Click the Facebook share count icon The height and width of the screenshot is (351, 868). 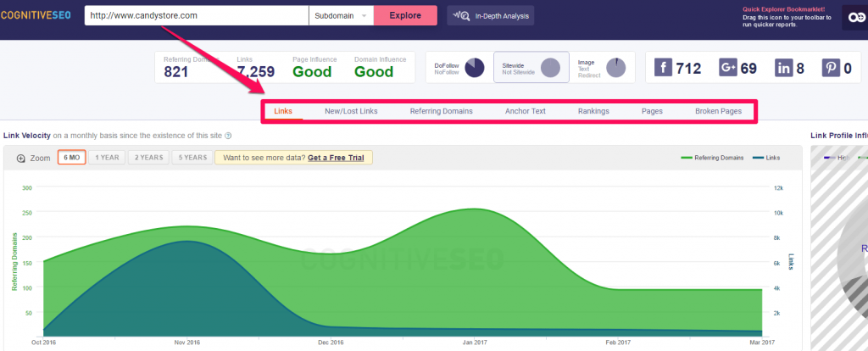(x=663, y=68)
